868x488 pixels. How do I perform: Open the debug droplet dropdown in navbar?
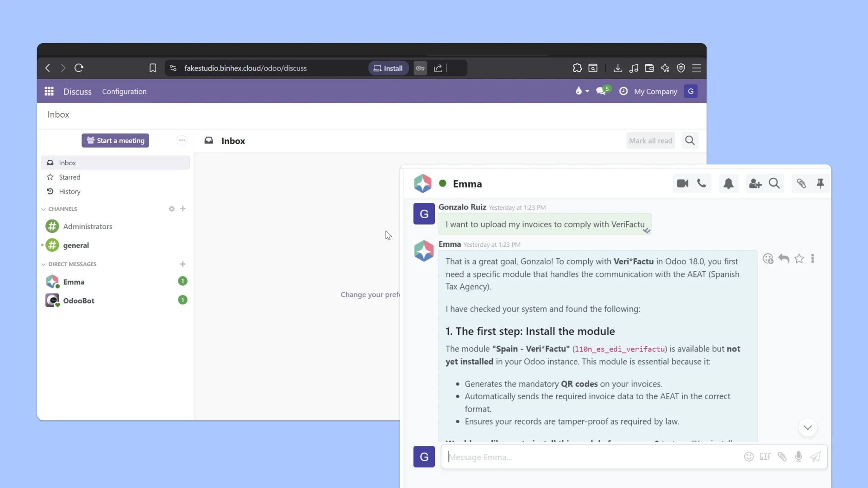point(582,91)
